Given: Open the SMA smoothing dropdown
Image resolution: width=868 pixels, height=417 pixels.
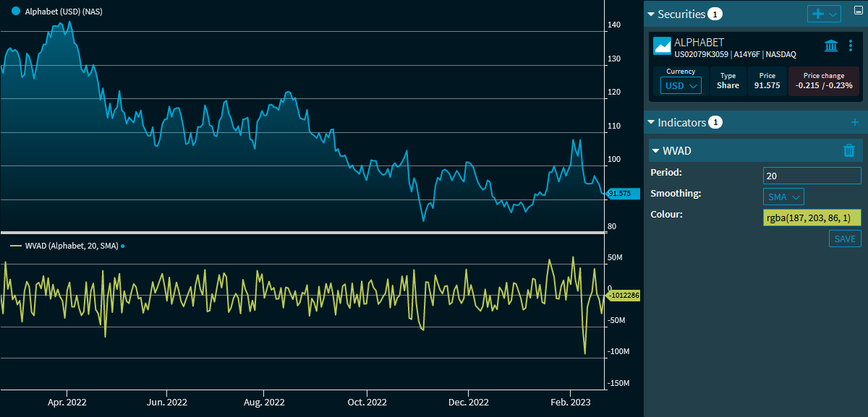Looking at the screenshot, I should click(783, 197).
